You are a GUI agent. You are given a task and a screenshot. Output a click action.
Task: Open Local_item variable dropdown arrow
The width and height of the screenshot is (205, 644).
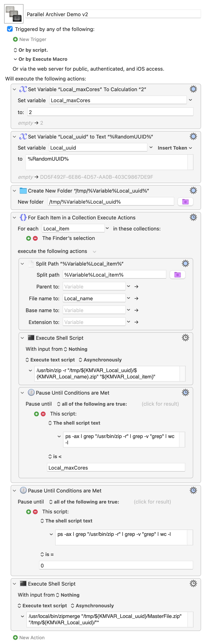107,228
